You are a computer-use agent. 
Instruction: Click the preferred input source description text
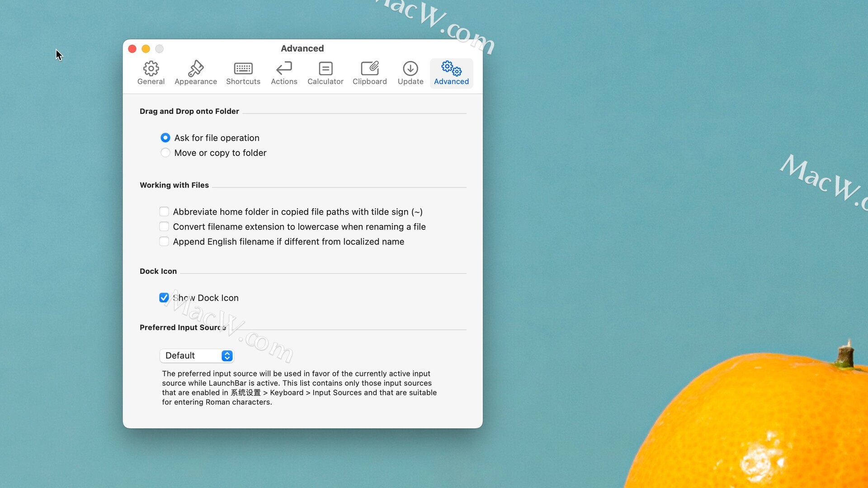299,388
